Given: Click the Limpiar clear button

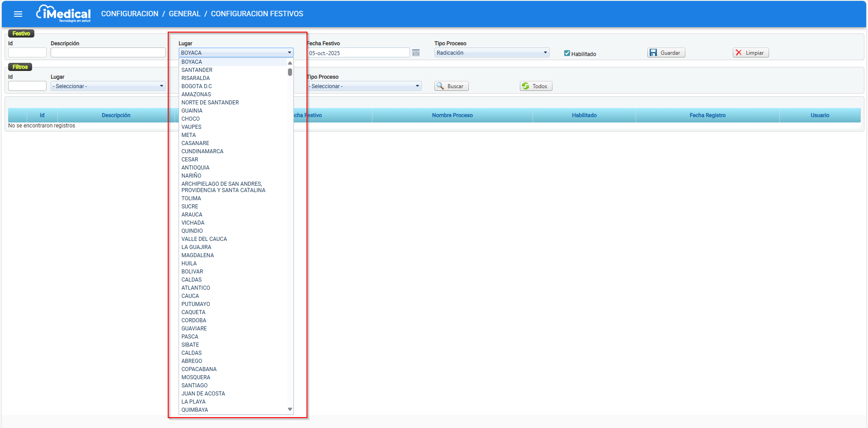Looking at the screenshot, I should click(x=750, y=53).
